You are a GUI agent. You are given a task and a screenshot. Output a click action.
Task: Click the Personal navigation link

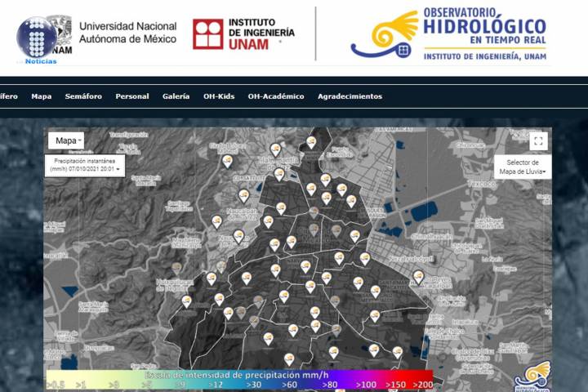(x=132, y=96)
